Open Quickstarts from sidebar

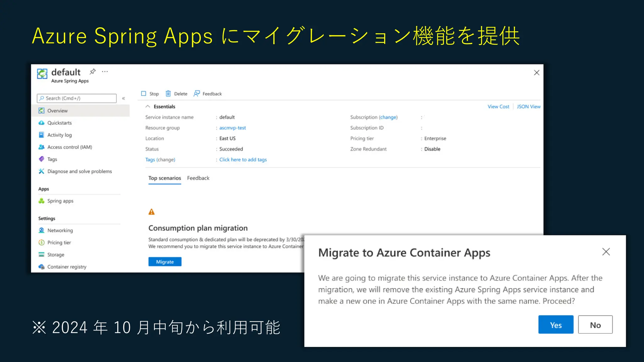(x=59, y=123)
